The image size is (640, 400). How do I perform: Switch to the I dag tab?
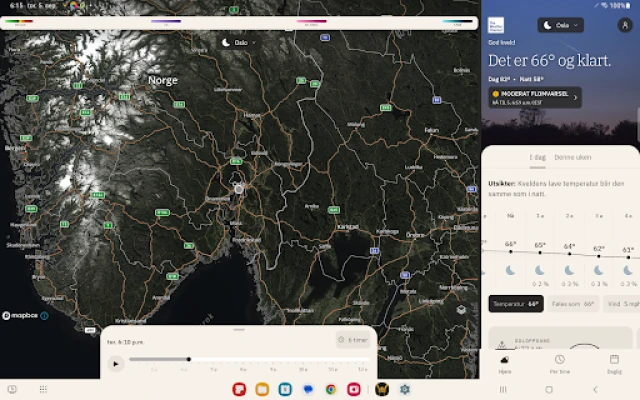point(537,158)
